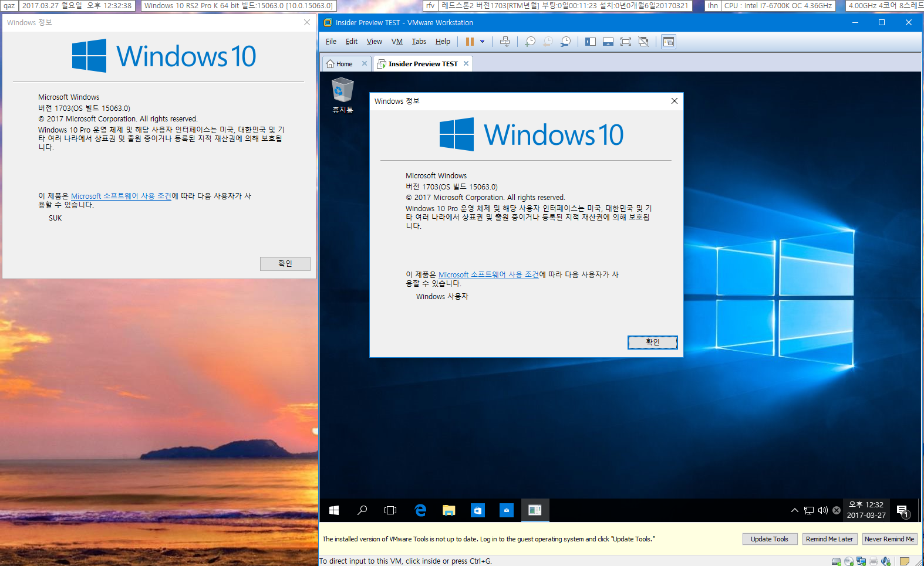Close the Insider Preview TEST tab
Viewport: 924px width, 566px height.
point(466,63)
